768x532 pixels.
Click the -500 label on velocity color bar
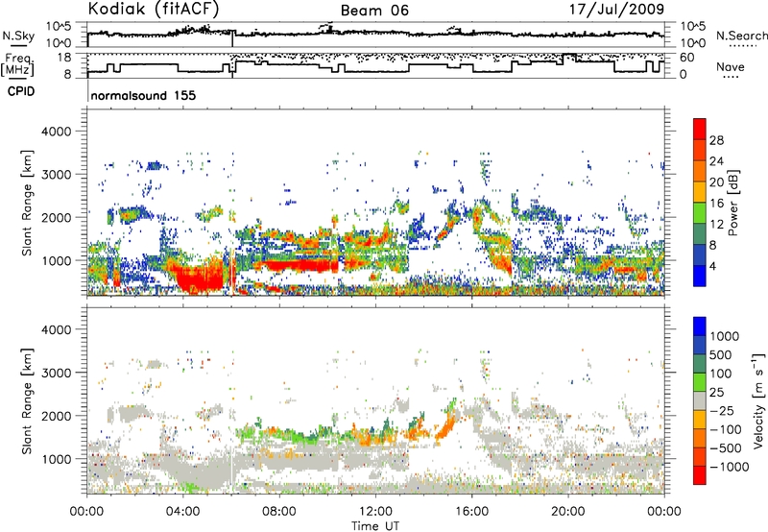point(726,448)
